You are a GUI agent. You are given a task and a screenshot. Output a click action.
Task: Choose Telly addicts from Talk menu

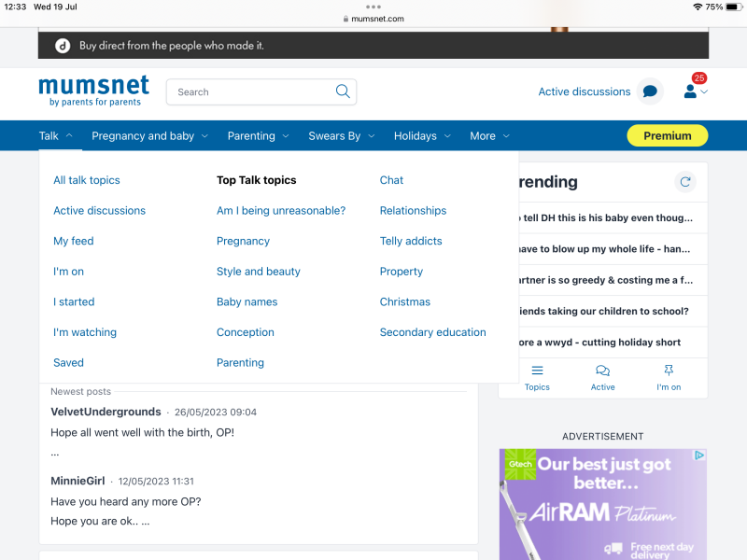click(x=411, y=241)
